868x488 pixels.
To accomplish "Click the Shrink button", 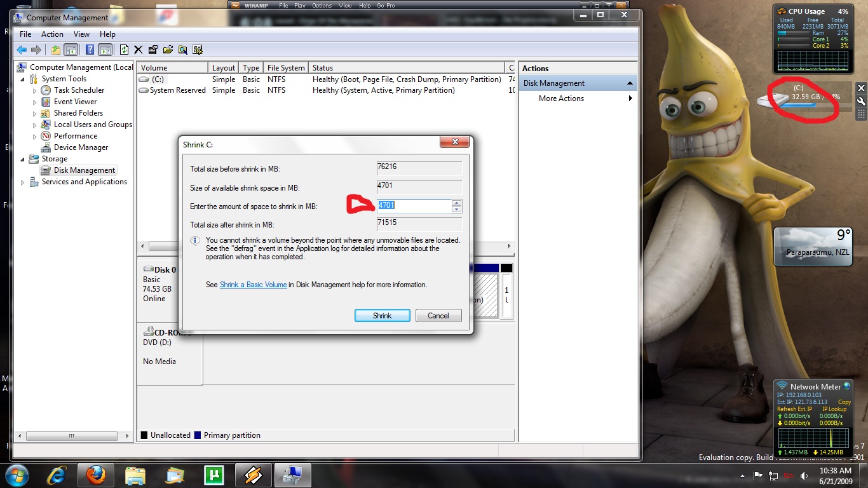I will [382, 316].
